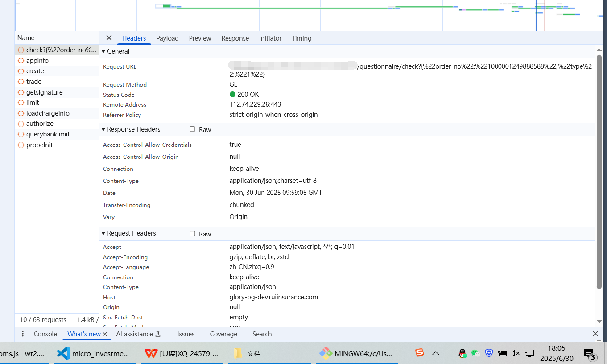Open the Search drawer tab
The width and height of the screenshot is (607, 364).
tap(262, 334)
